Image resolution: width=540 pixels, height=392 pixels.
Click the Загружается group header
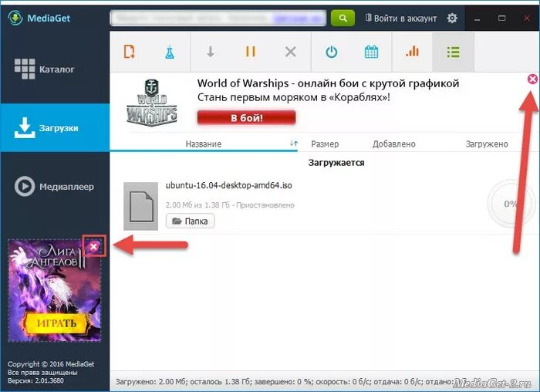coord(336,163)
